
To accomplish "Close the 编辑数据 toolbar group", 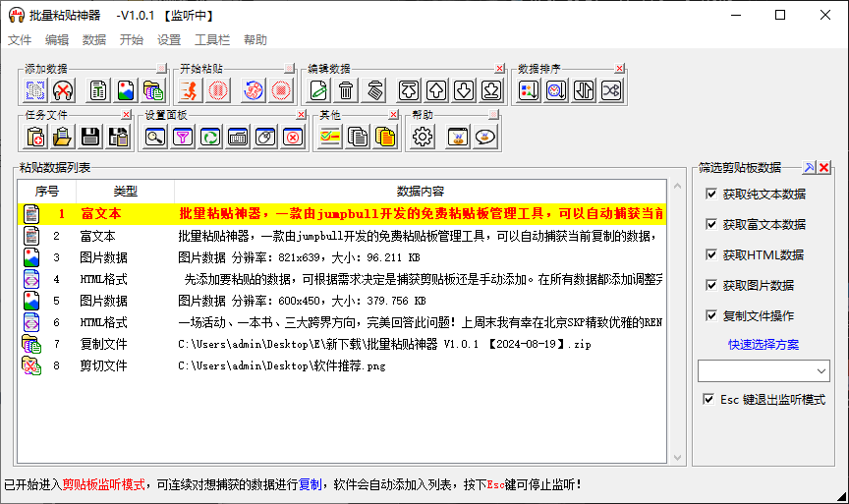I will coord(499,69).
